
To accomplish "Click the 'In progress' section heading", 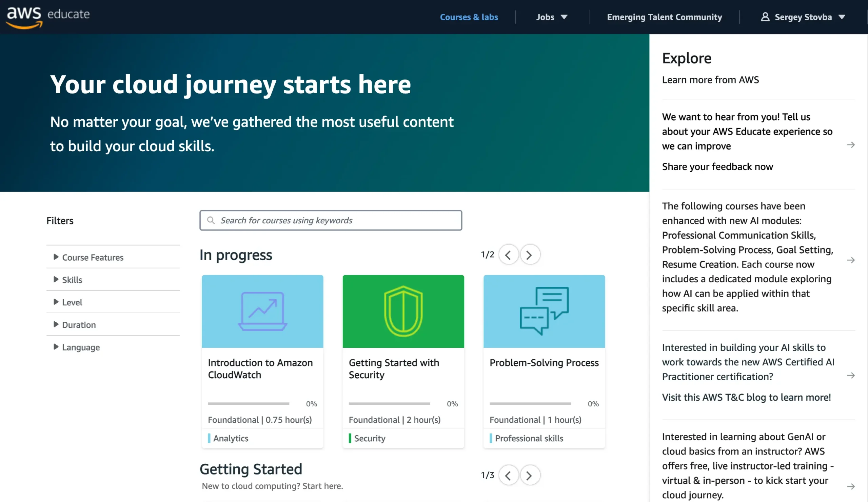I will (236, 255).
